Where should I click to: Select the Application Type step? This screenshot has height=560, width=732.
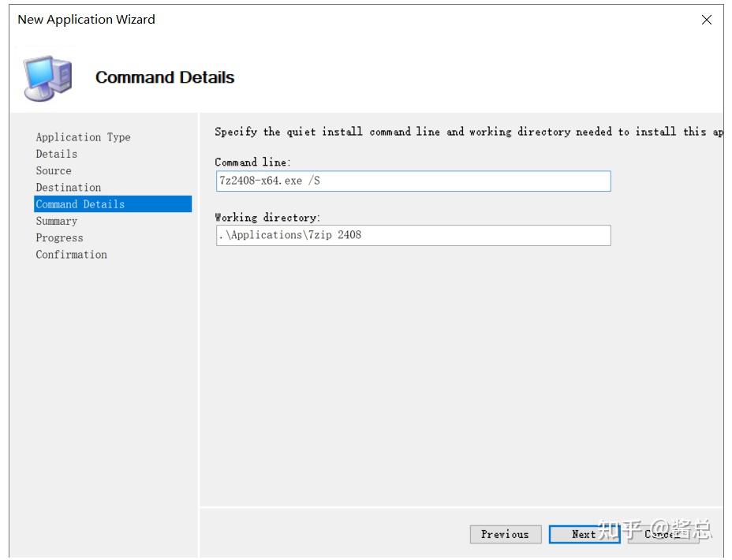[83, 137]
